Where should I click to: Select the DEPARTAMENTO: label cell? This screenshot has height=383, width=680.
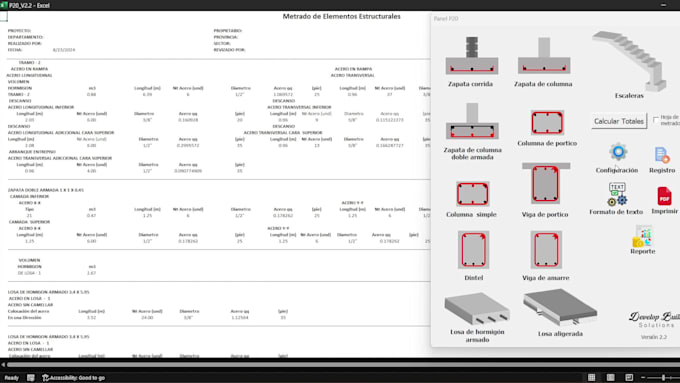(26, 37)
